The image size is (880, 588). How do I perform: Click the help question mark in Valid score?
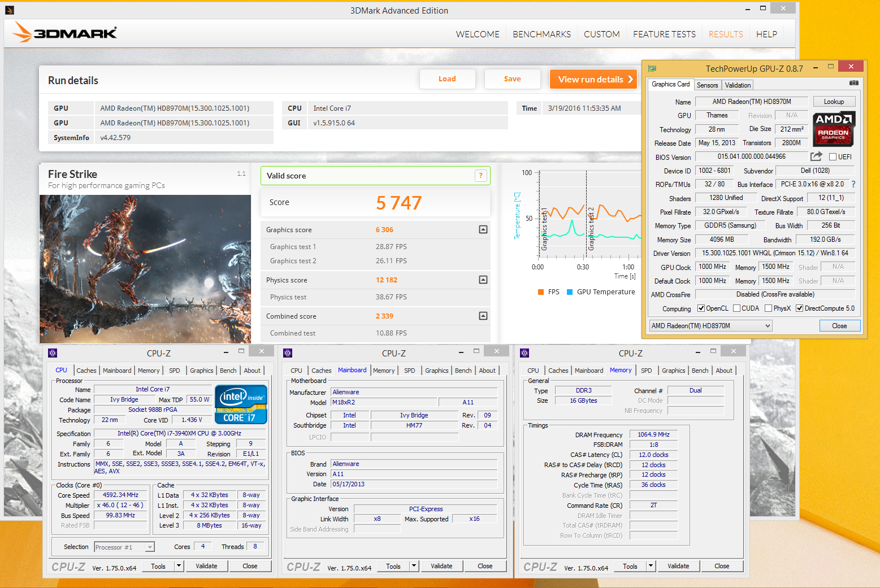[x=480, y=176]
